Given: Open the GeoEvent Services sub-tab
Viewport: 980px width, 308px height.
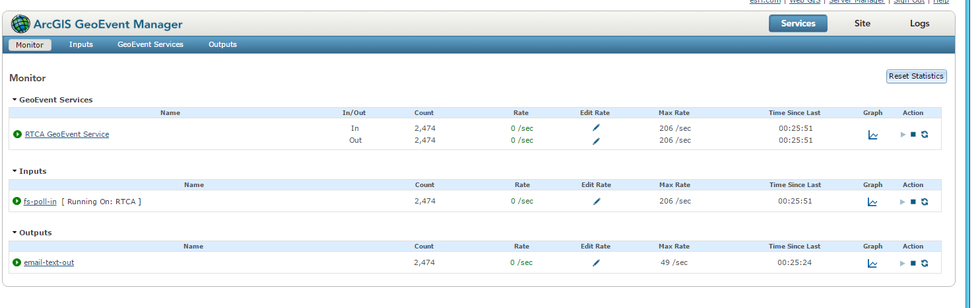Looking at the screenshot, I should tap(150, 44).
